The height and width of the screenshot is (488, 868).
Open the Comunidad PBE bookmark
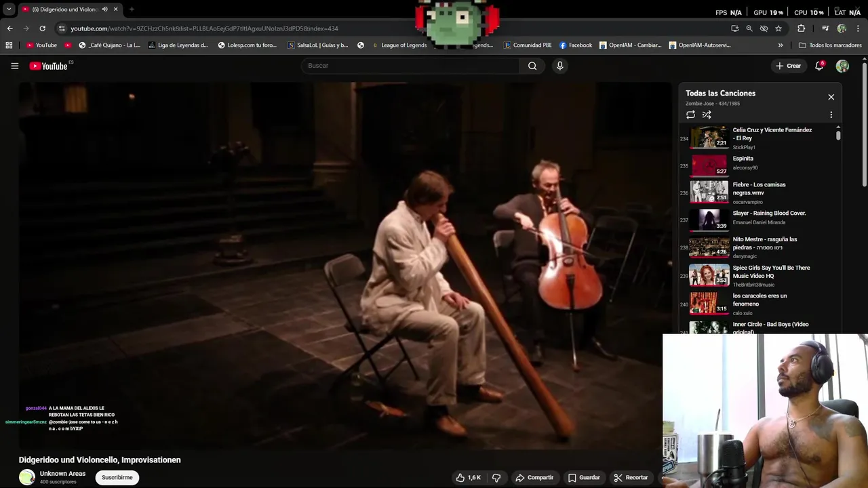[528, 45]
